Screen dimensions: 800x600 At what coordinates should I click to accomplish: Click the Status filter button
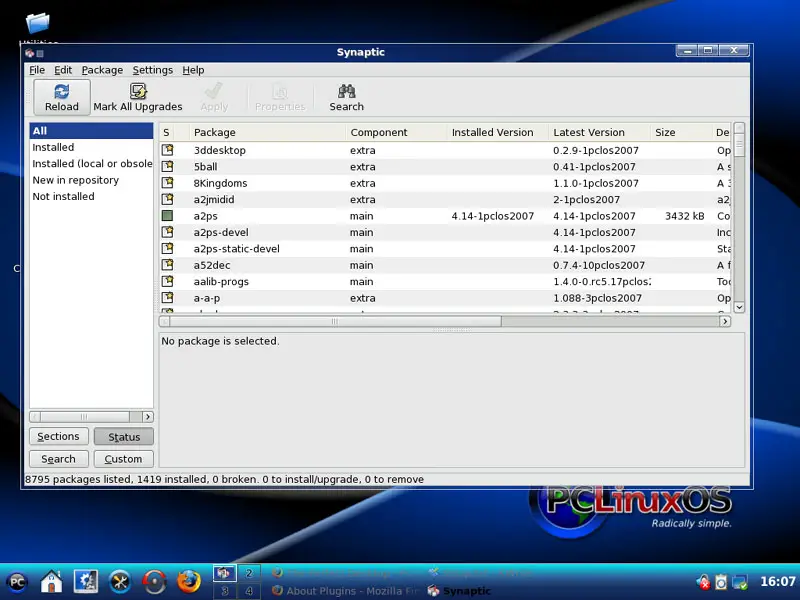[124, 437]
